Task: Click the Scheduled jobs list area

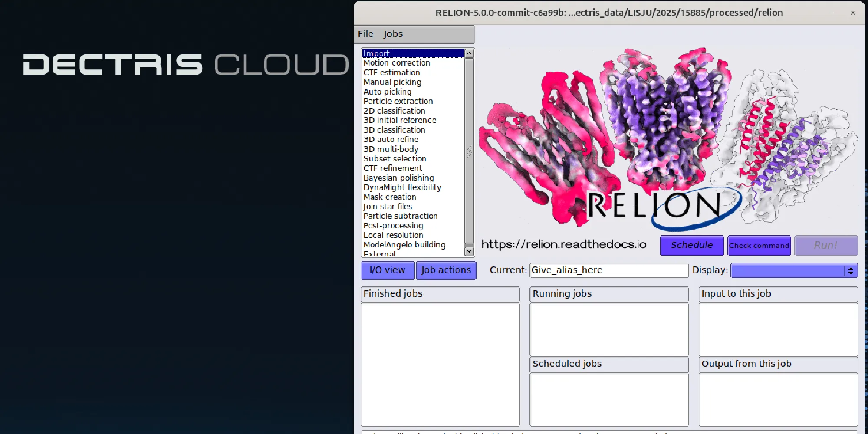Action: point(609,399)
